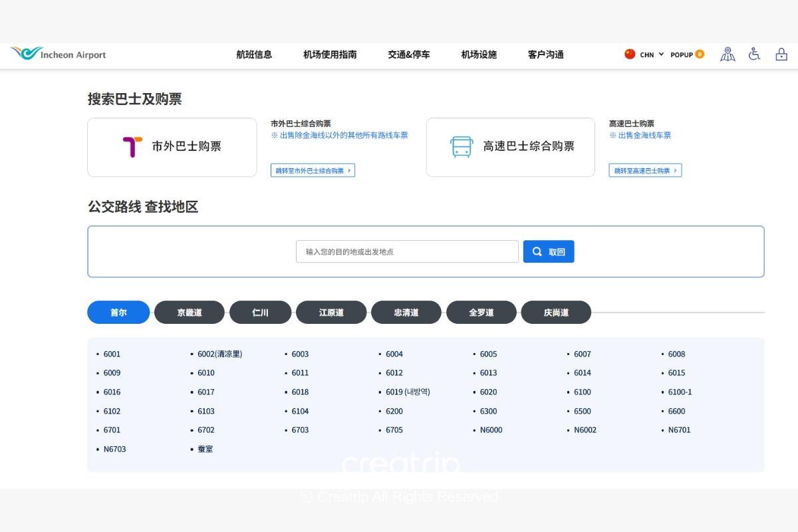The width and height of the screenshot is (798, 532).
Task: Expand the CHN language dropdown
Action: [x=652, y=55]
